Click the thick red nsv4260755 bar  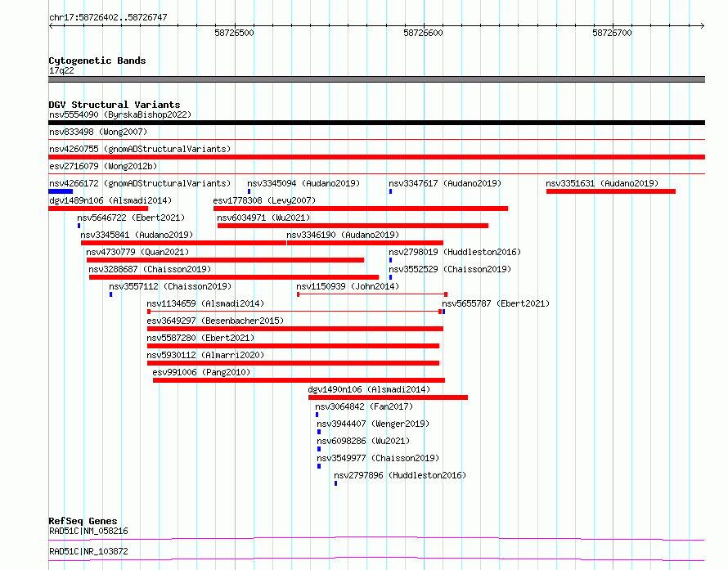[376, 157]
